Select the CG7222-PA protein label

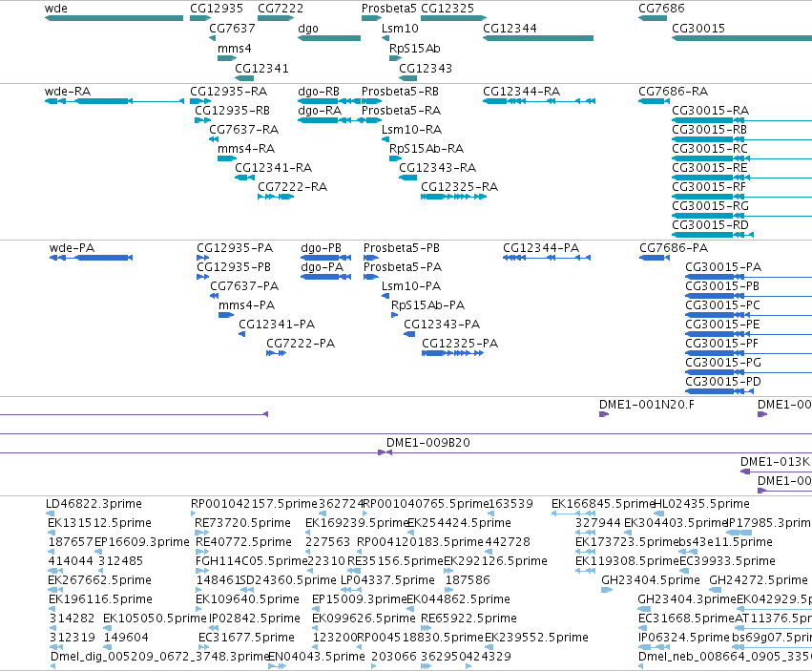(x=301, y=343)
